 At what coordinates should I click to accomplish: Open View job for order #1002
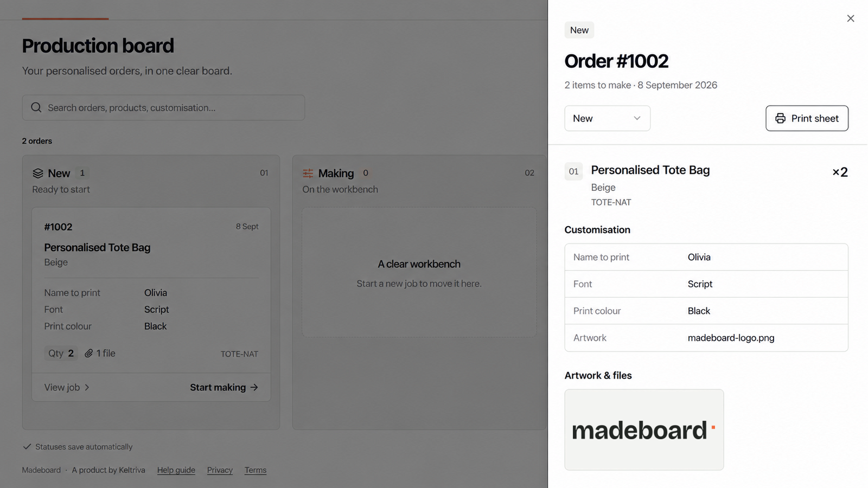click(67, 387)
